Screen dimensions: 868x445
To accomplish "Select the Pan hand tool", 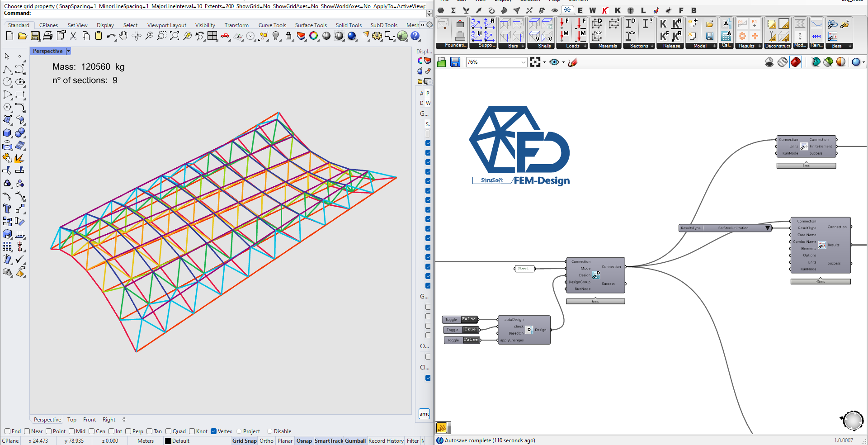I will point(123,36).
